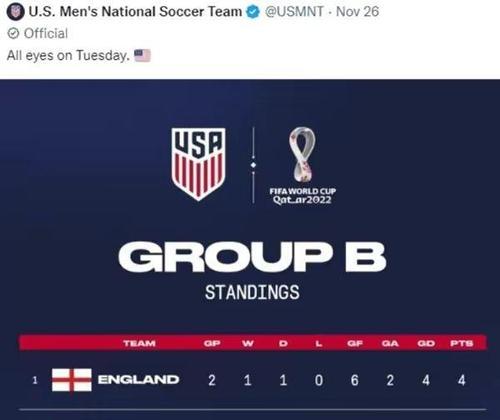Click the STANDINGS subtitle

pyautogui.click(x=252, y=292)
